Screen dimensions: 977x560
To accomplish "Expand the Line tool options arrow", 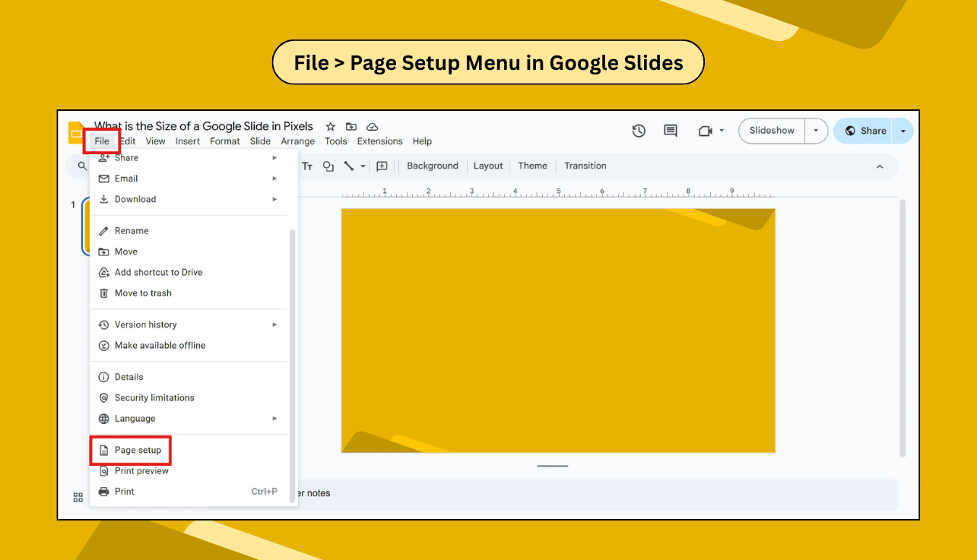I will coord(362,166).
